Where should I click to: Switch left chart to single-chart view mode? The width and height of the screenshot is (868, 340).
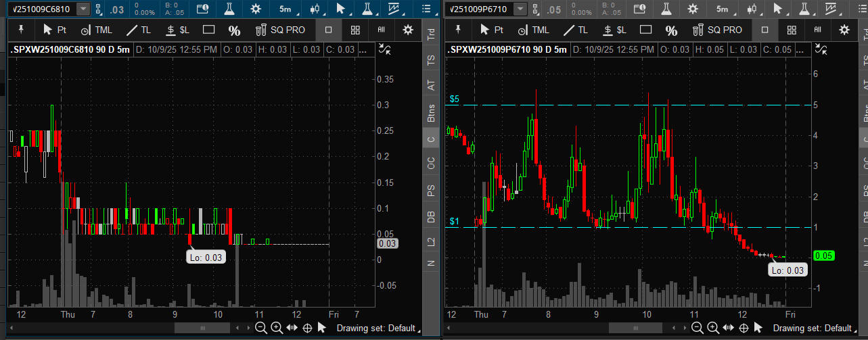328,30
